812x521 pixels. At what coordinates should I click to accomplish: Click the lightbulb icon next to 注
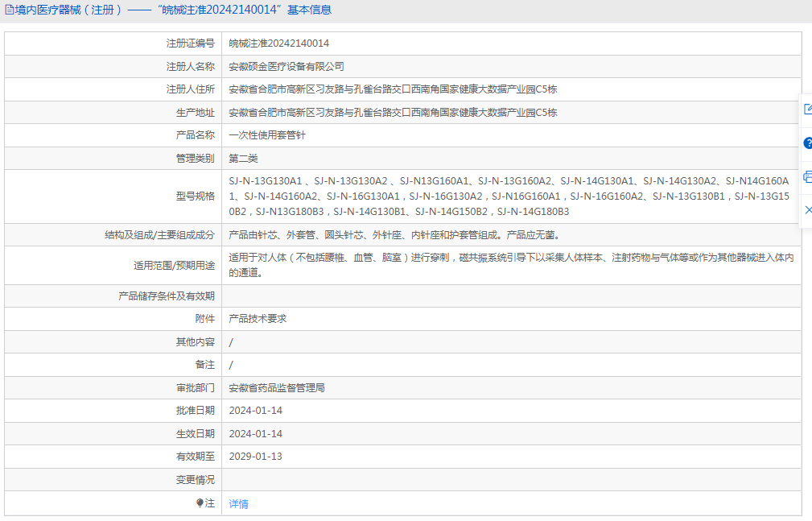[x=200, y=502]
